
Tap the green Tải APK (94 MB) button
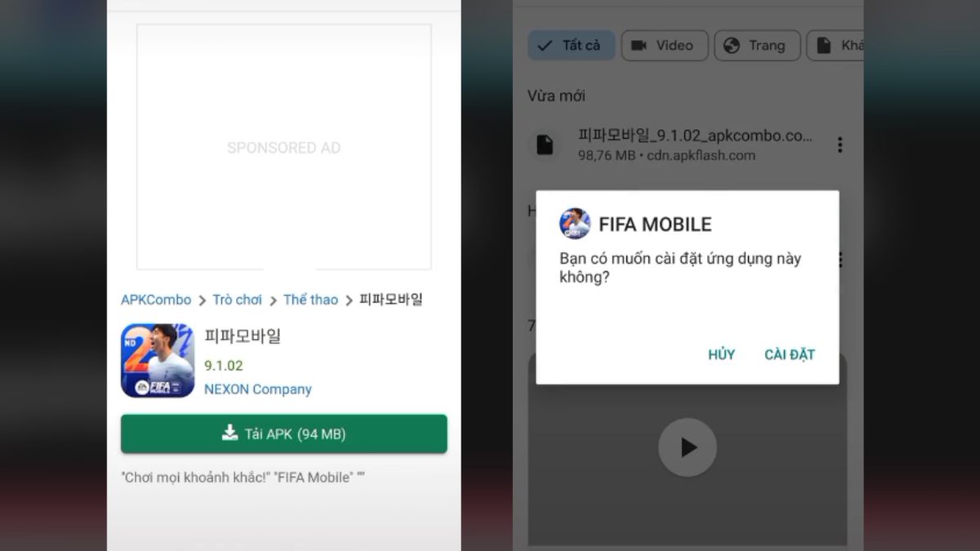pyautogui.click(x=284, y=434)
